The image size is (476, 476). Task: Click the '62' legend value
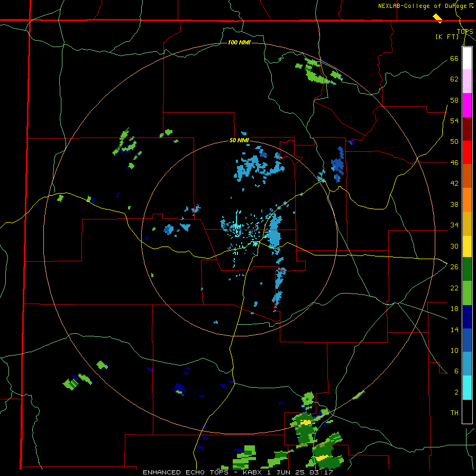454,79
